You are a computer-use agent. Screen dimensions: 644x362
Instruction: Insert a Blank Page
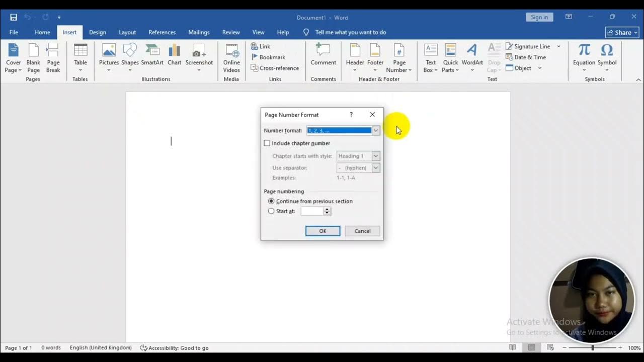pyautogui.click(x=33, y=58)
